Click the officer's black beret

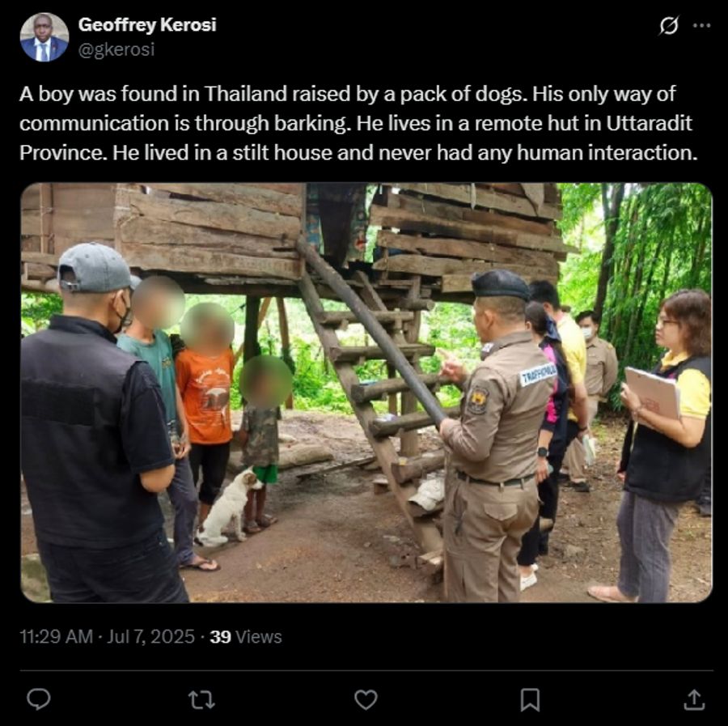coord(501,284)
